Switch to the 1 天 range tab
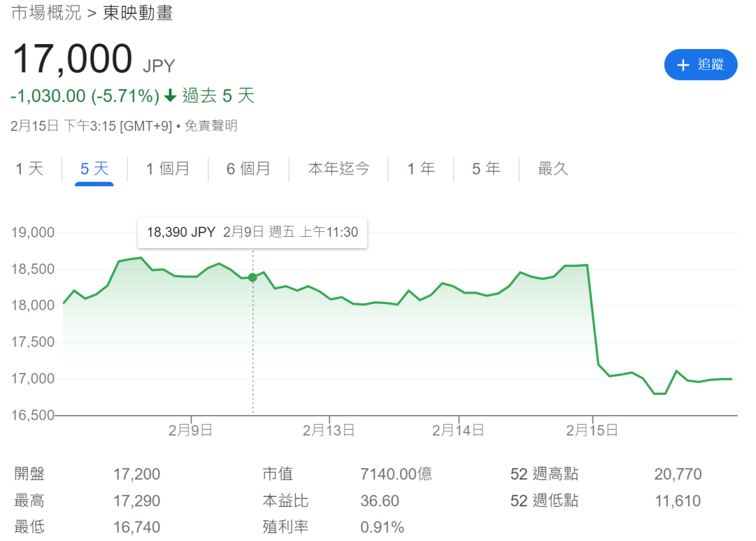The width and height of the screenshot is (756, 541). tap(30, 169)
